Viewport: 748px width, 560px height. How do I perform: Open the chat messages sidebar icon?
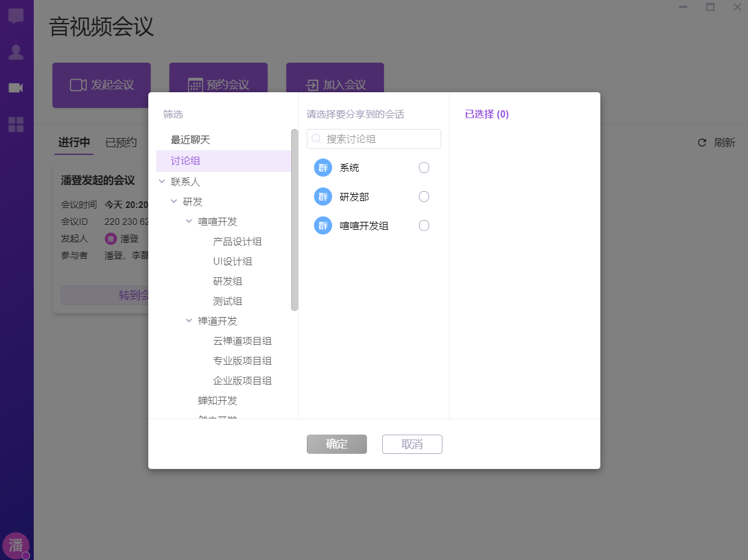point(16,16)
